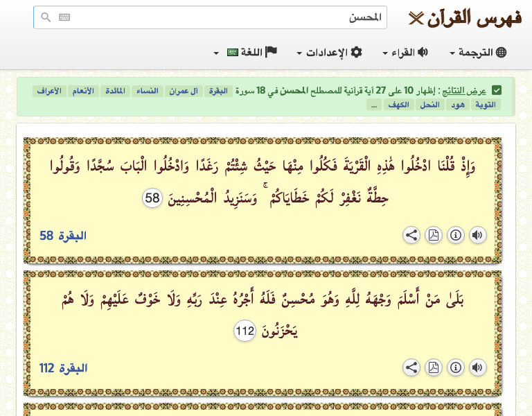Open the القراء reciters dropdown

tap(405, 53)
